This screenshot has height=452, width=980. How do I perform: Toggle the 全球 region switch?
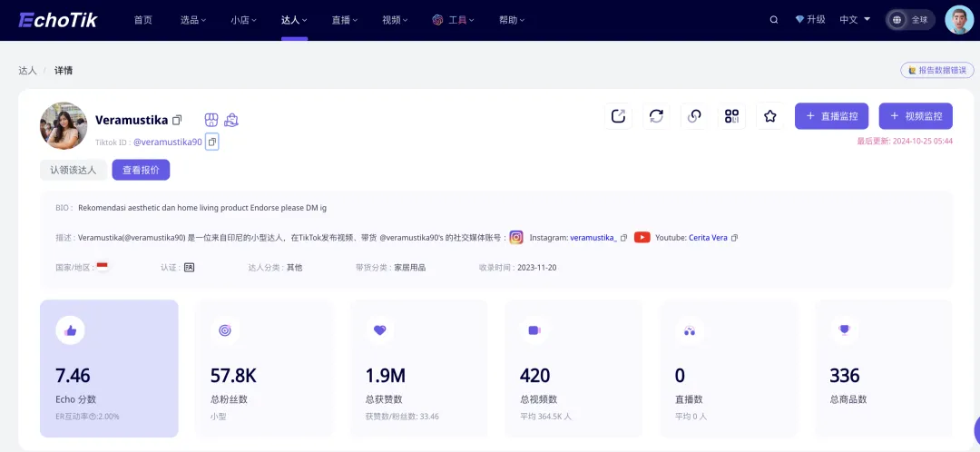[910, 20]
